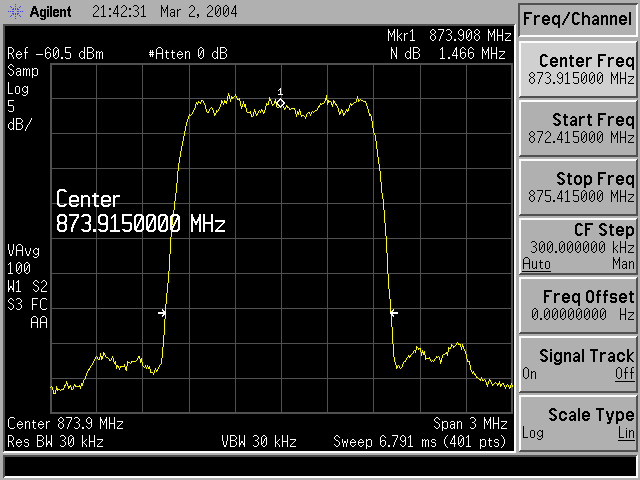Click the 872.415000 MHz start value
This screenshot has width=640, height=480.
pyautogui.click(x=581, y=137)
